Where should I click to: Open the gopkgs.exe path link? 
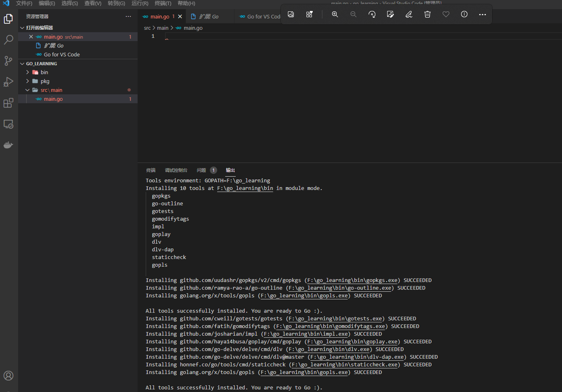[x=352, y=280]
